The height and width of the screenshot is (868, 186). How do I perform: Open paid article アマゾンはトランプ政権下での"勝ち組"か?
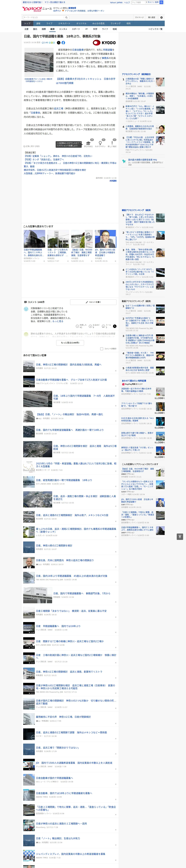pyautogui.click(x=137, y=404)
